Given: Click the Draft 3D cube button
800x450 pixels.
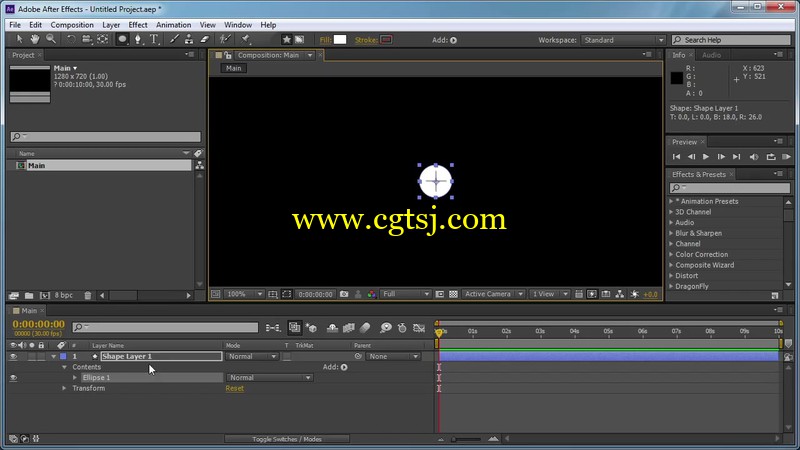Looking at the screenshot, I should [x=312, y=328].
